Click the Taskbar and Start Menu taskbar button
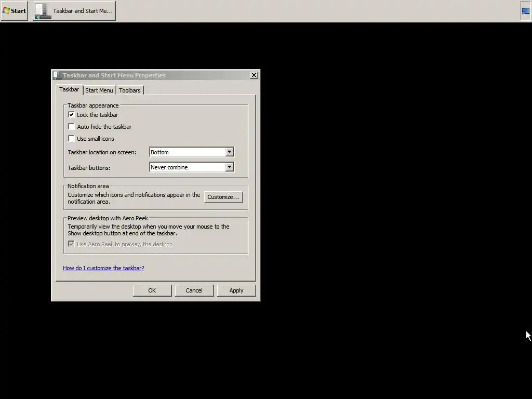 [x=74, y=10]
